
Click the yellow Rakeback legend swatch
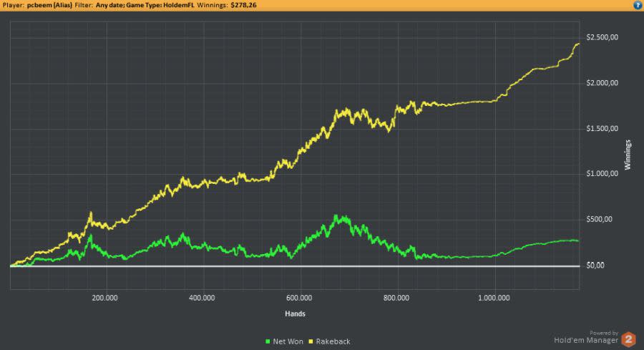(311, 341)
